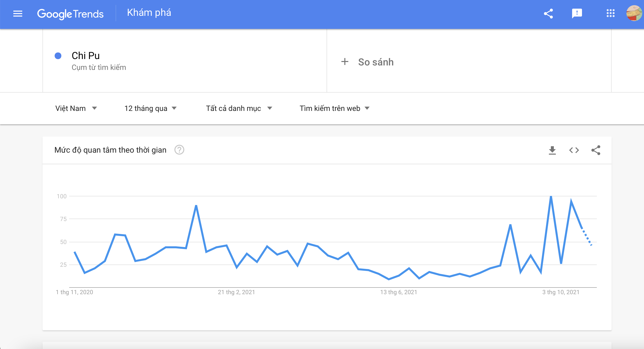Open the account profile avatar

pos(634,13)
